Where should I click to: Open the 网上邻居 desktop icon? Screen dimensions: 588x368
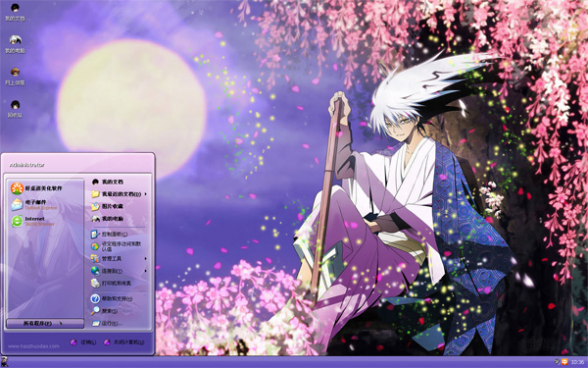tap(15, 77)
